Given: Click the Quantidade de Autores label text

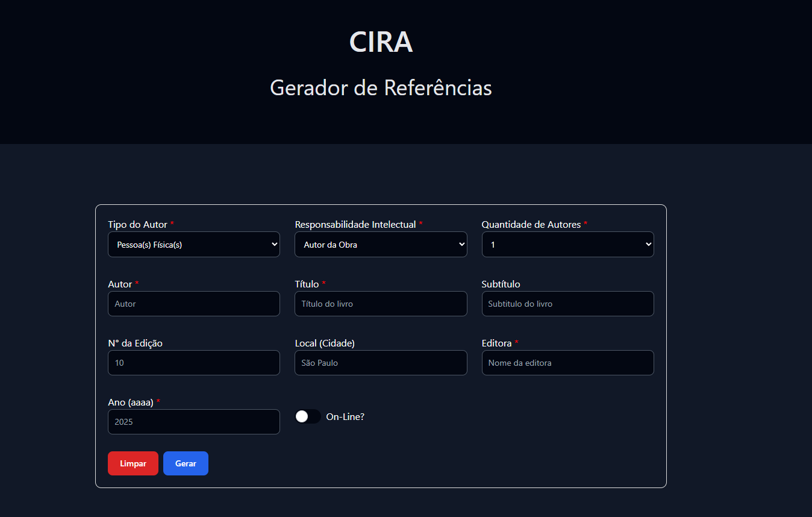Looking at the screenshot, I should click(531, 225).
